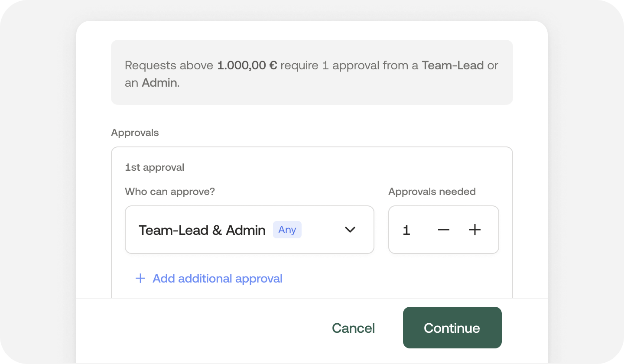This screenshot has width=624, height=364.
Task: Click the 1st approval section header
Action: 154,167
